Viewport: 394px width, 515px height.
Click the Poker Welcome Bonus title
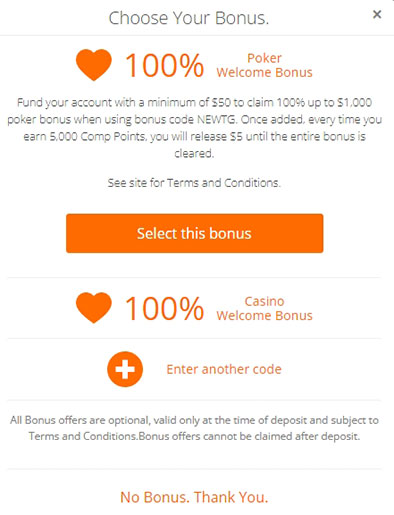click(x=264, y=65)
